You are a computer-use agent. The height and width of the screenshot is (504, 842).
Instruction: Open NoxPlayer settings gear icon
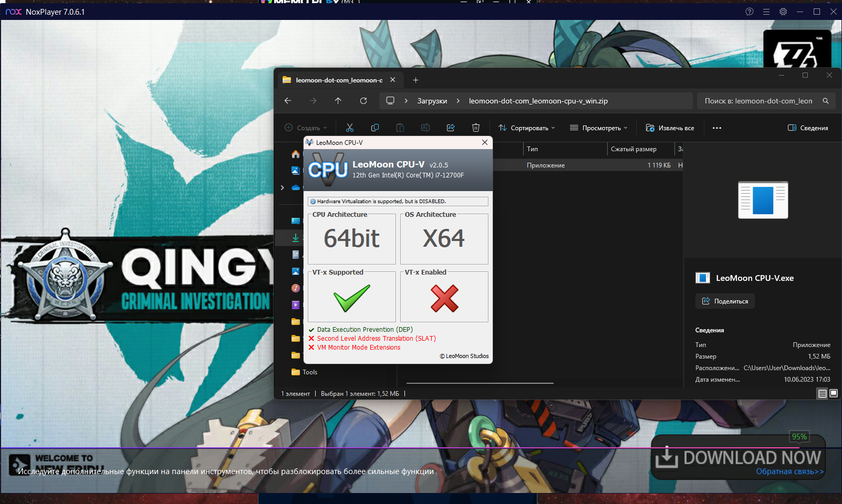coord(783,12)
